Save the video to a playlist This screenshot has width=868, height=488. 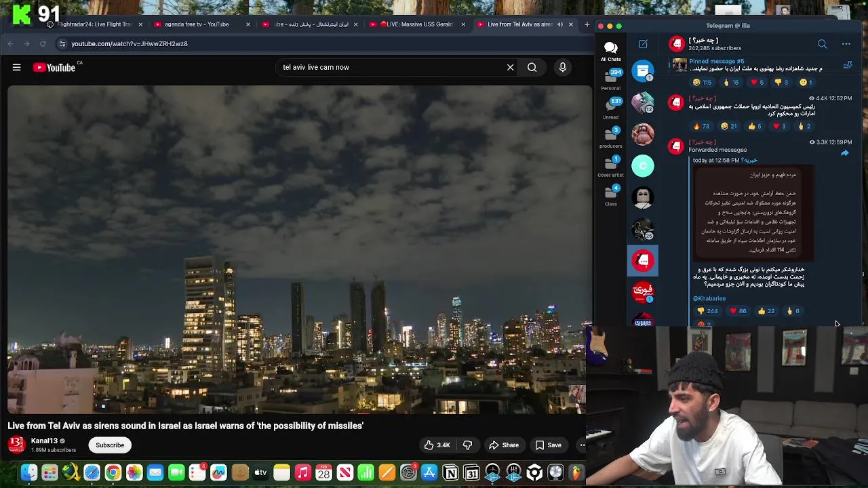549,445
